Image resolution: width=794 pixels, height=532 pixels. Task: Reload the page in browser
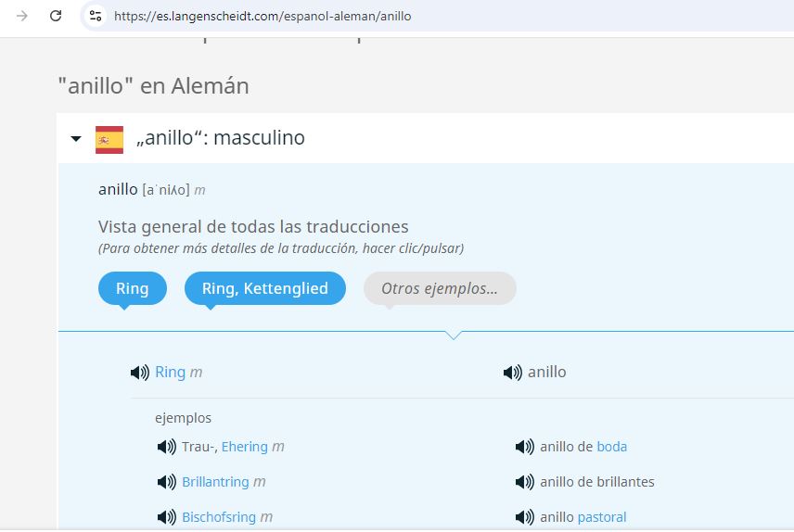coord(56,16)
